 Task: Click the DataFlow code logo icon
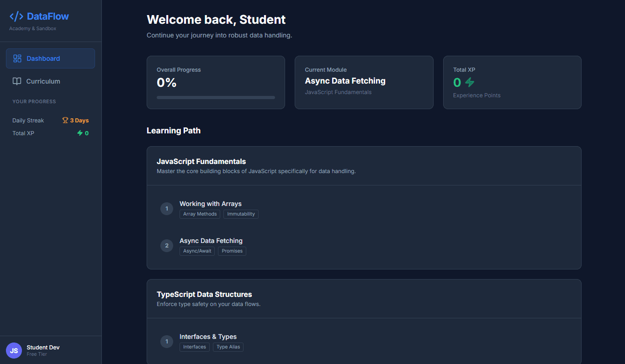point(16,16)
